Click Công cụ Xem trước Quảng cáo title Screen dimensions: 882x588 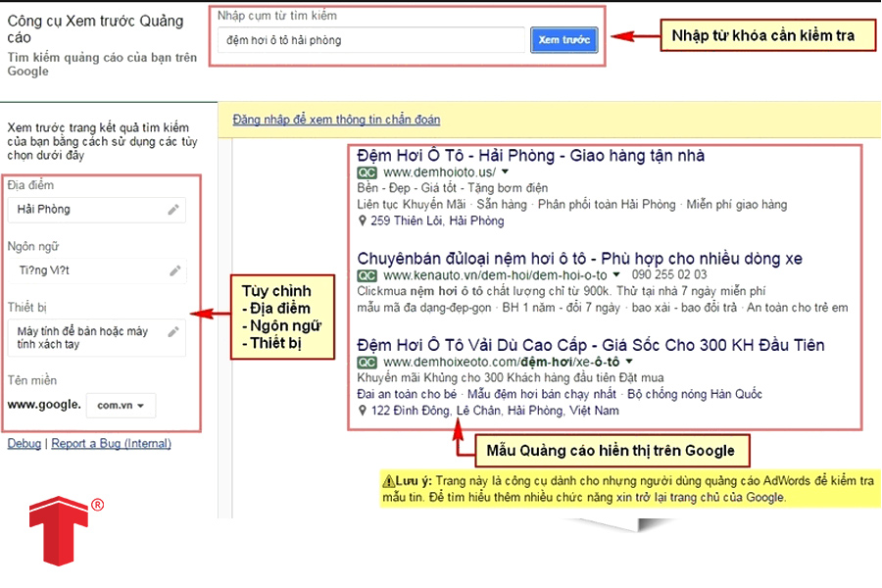coord(95,29)
